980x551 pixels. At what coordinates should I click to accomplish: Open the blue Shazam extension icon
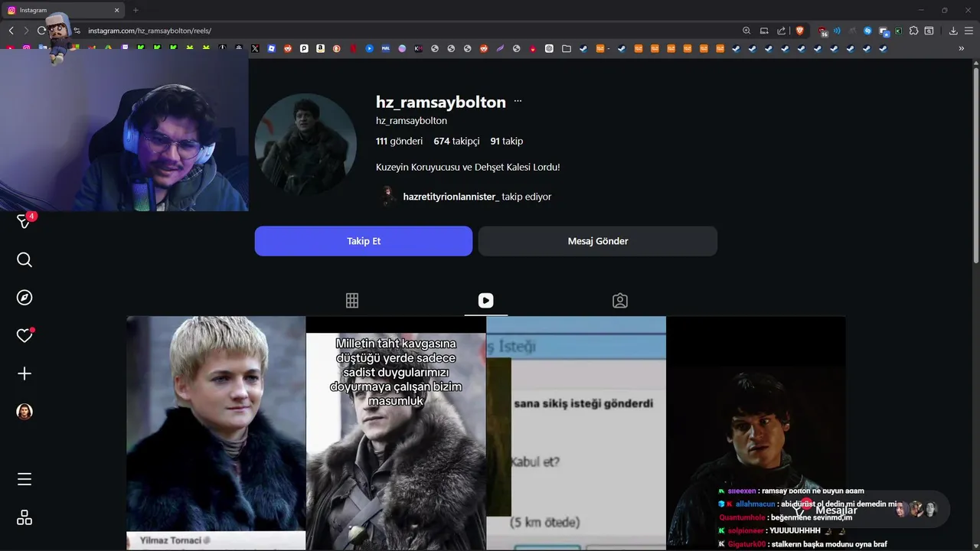pyautogui.click(x=867, y=31)
